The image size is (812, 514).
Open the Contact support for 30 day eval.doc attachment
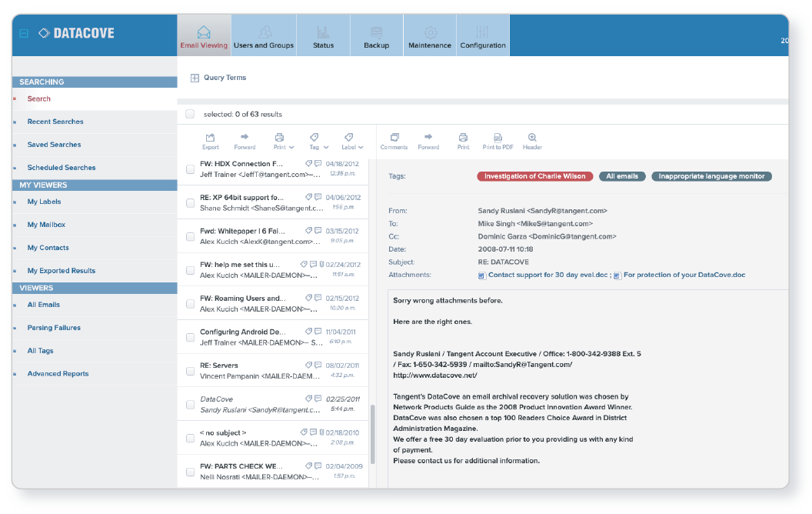click(548, 275)
